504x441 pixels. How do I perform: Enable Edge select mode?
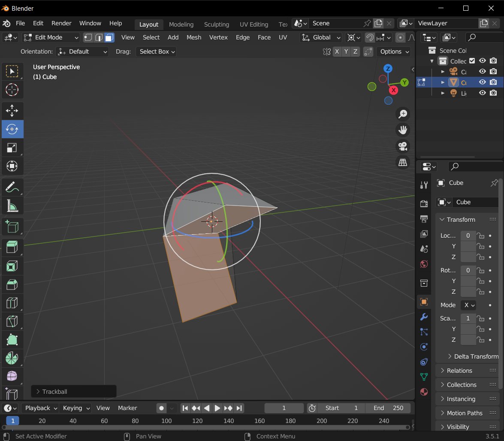click(99, 38)
